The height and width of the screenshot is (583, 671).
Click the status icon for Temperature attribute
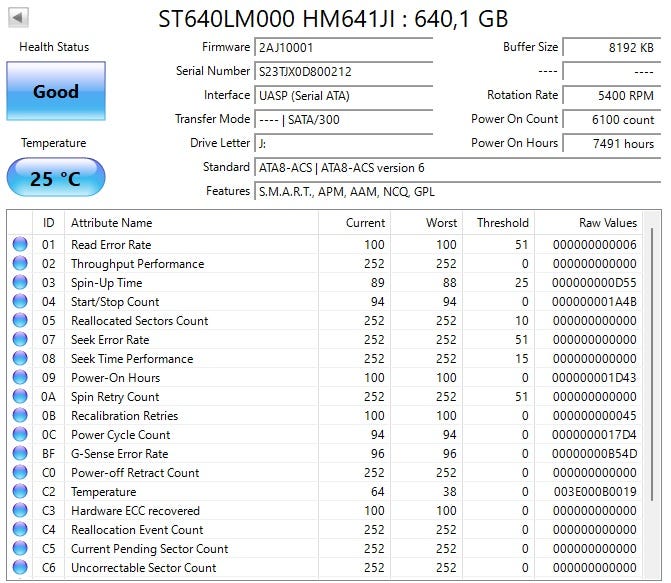tap(20, 492)
